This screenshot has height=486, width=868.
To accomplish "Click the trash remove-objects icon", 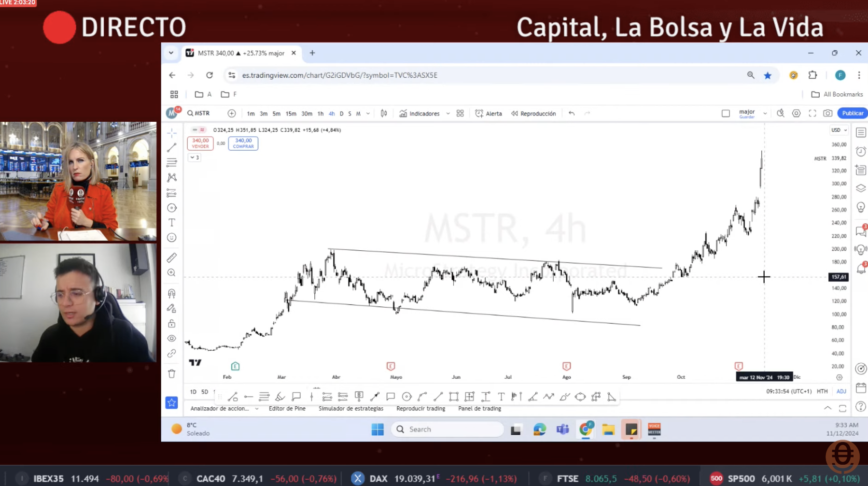I will 172,373.
